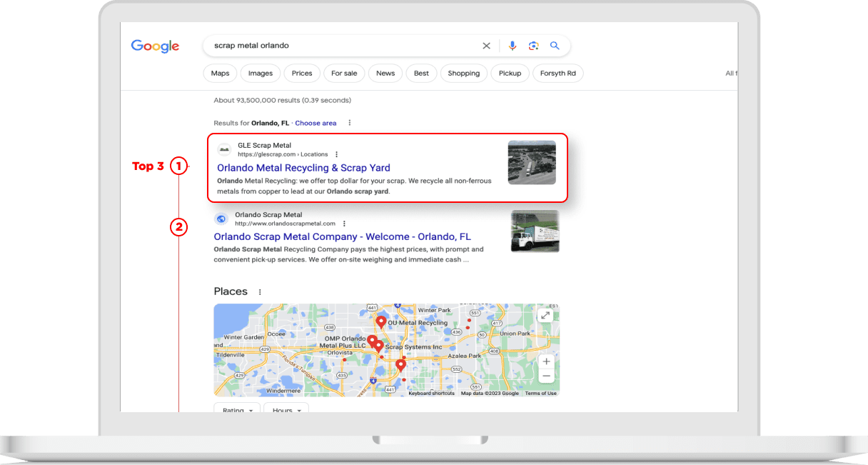Viewport: 868px width, 465px height.
Task: Click the blue magnifier search icon
Action: (555, 46)
